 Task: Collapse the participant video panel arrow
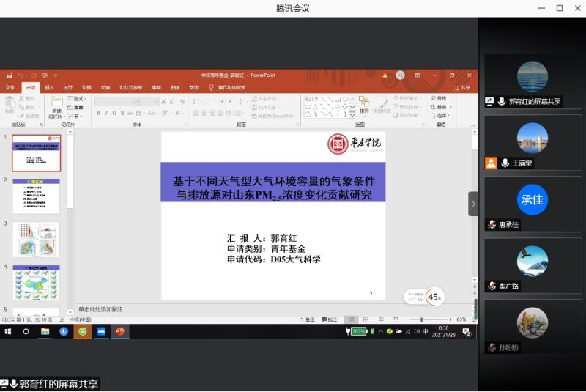473,204
